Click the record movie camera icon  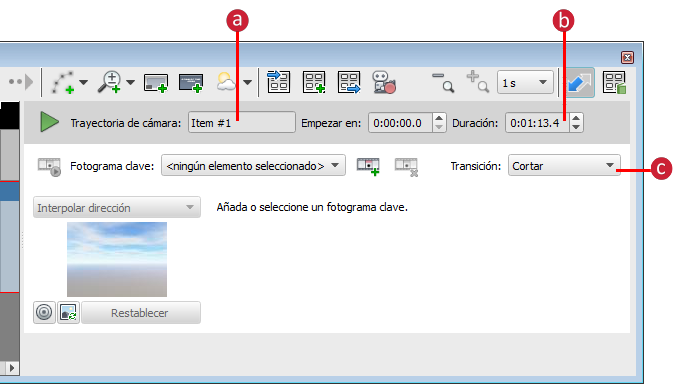[384, 82]
